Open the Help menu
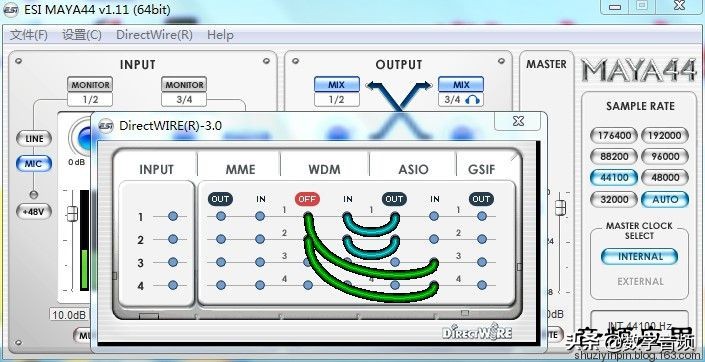The image size is (705, 362). point(220,35)
